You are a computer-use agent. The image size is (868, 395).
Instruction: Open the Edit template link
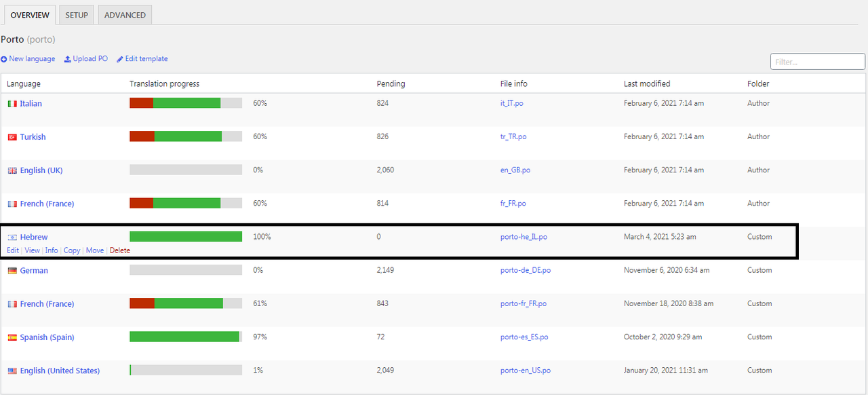142,59
